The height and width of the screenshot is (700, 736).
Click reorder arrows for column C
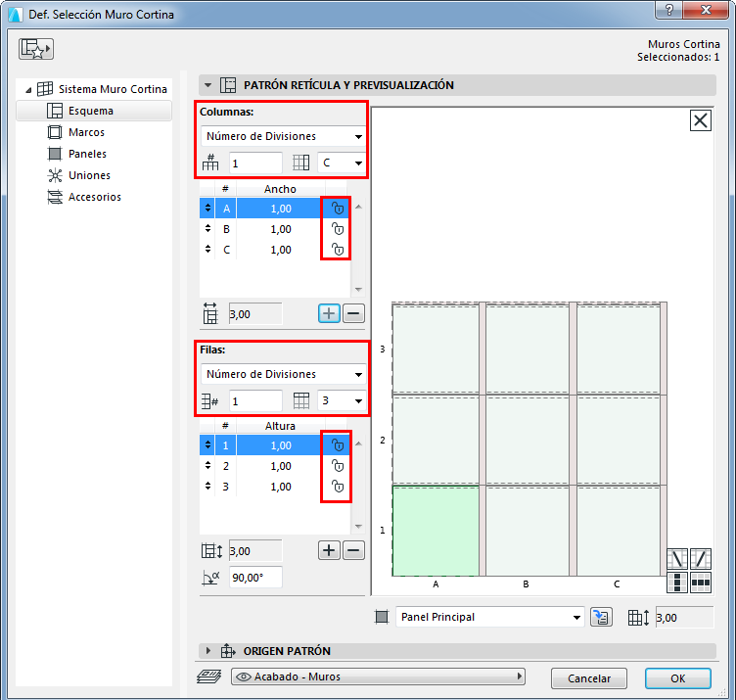coord(207,250)
